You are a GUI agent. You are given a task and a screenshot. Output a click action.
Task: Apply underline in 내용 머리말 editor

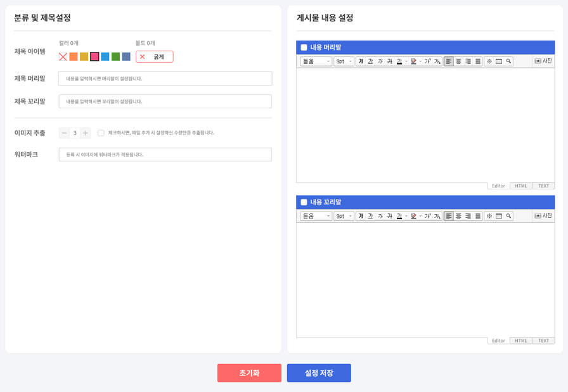coord(370,61)
